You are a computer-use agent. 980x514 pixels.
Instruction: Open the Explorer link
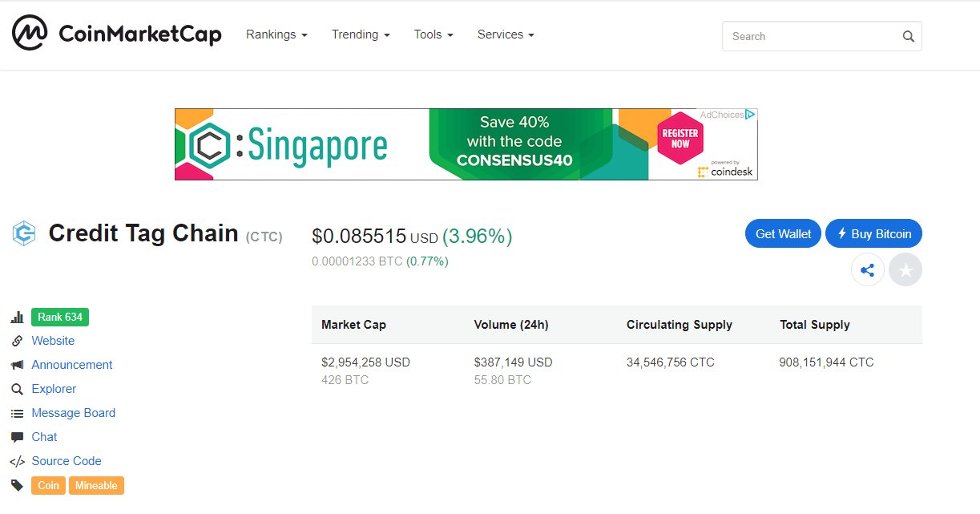tap(54, 389)
